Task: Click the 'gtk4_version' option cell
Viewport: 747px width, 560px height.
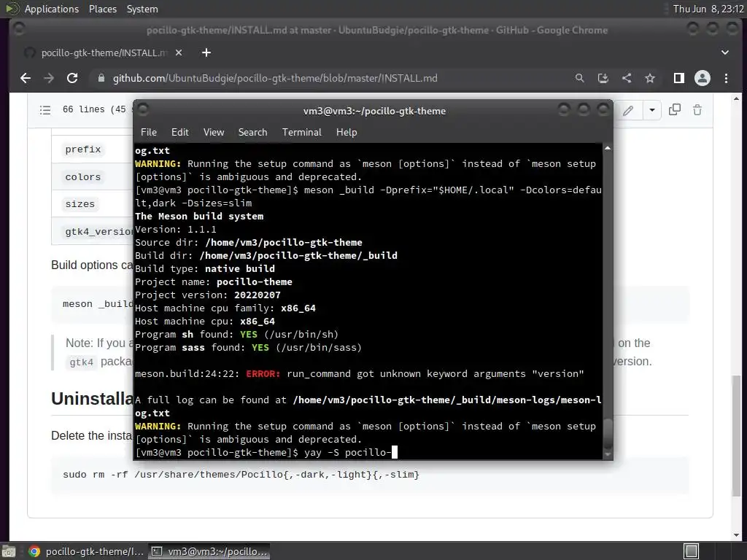Action: pyautogui.click(x=99, y=232)
